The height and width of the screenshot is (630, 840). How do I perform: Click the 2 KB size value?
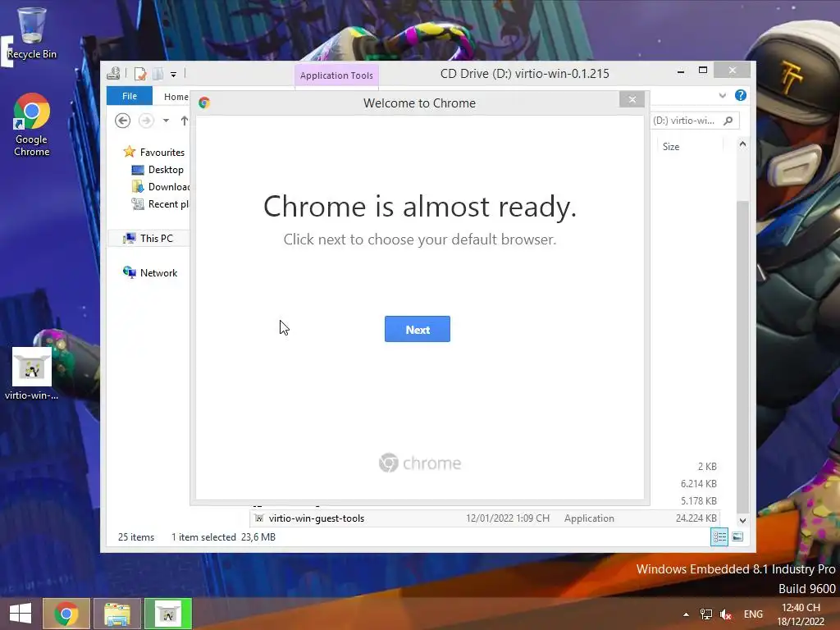[707, 467]
